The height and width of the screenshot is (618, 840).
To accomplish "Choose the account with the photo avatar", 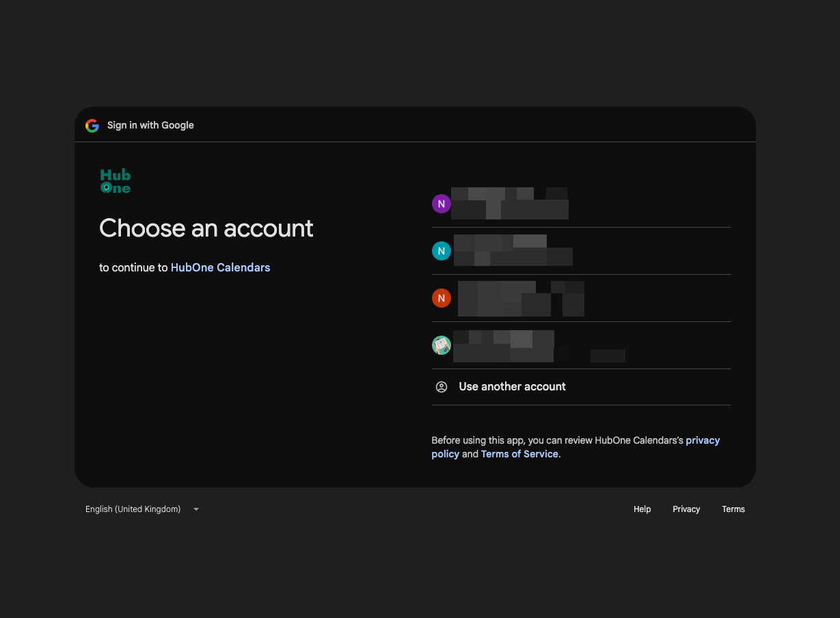I will (442, 345).
